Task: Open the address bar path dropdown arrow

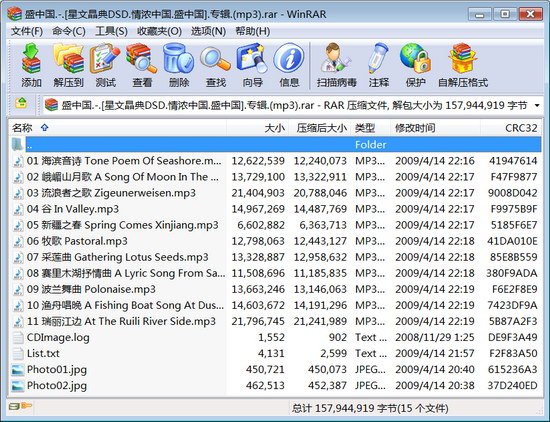Action: tap(537, 105)
